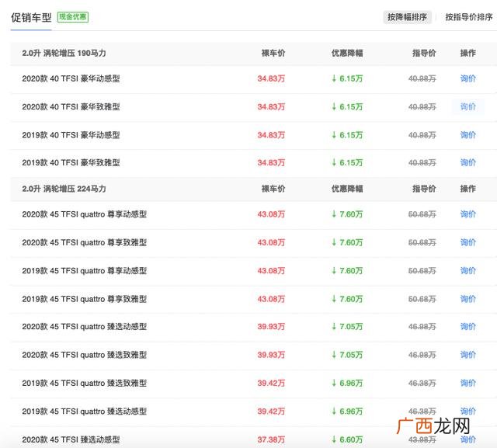The height and width of the screenshot is (448, 497).
Task: Click 43.08万 price of 2019款 quattro 尊享致雅型
Action: pyautogui.click(x=271, y=299)
